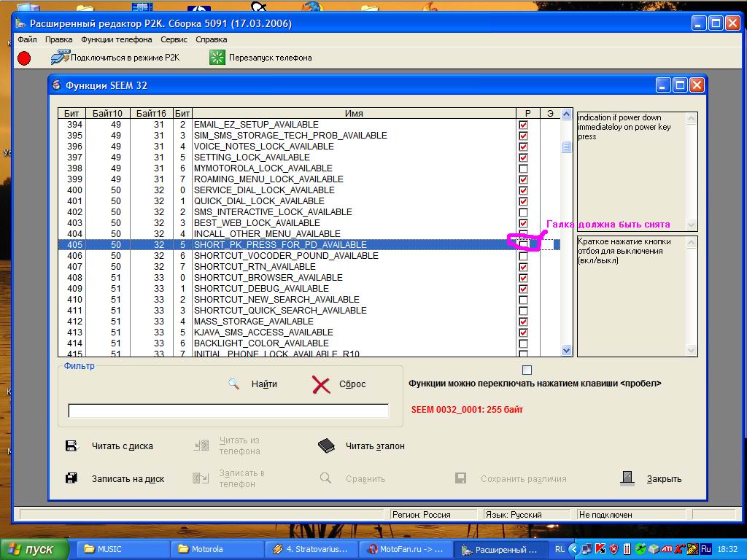Open the Справка menu

coord(211,39)
